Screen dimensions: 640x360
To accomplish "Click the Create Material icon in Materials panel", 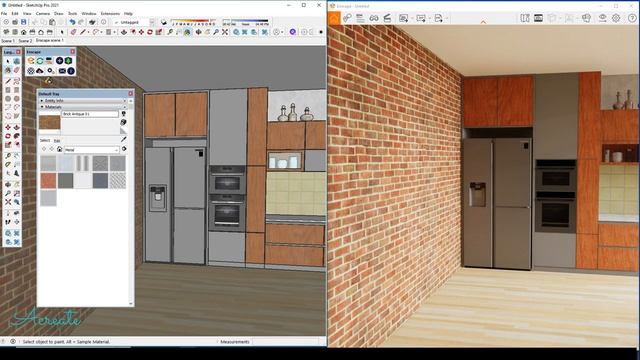I will pyautogui.click(x=124, y=122).
